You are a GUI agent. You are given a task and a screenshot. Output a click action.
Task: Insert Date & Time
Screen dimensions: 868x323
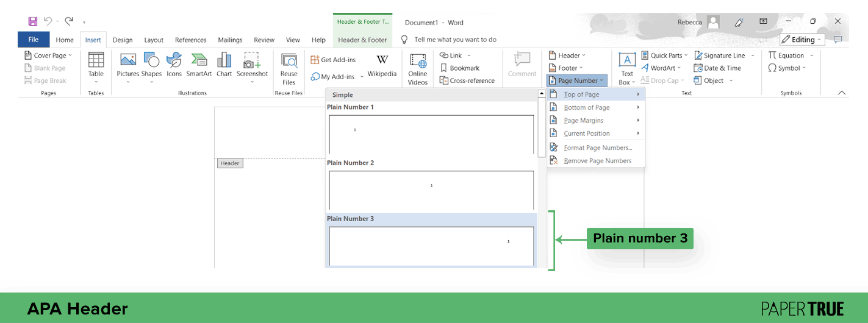(717, 68)
